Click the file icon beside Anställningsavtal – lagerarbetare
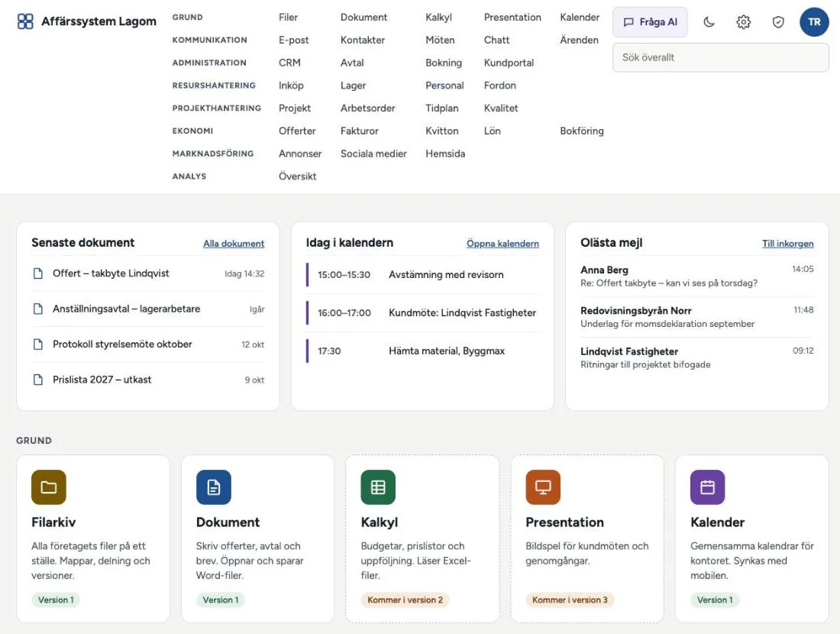The image size is (840, 634). (x=38, y=309)
